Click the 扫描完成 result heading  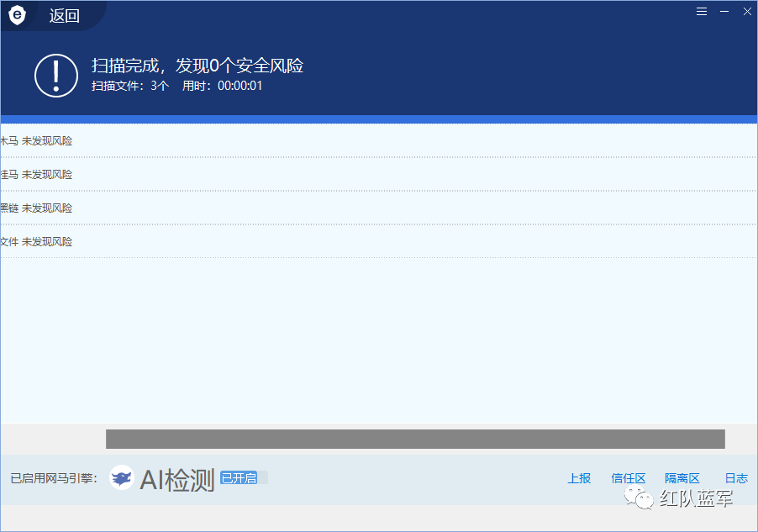click(197, 66)
